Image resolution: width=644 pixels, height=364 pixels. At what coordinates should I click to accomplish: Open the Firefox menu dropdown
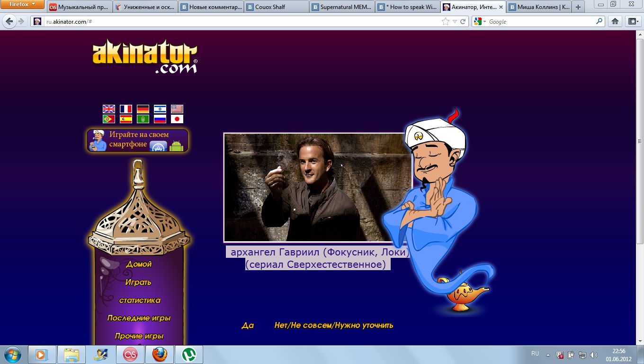point(22,4)
